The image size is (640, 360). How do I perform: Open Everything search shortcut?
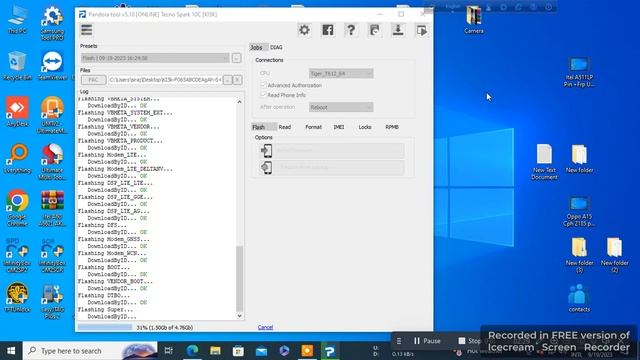coord(17,158)
